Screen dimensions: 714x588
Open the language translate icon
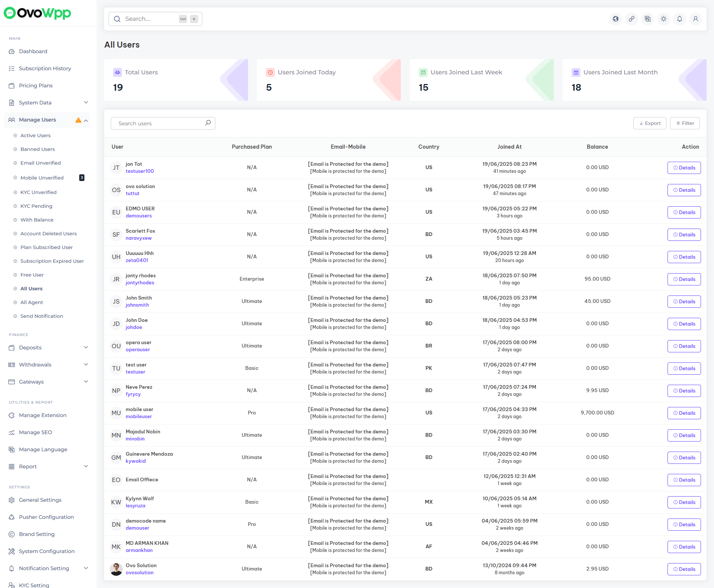click(x=648, y=19)
